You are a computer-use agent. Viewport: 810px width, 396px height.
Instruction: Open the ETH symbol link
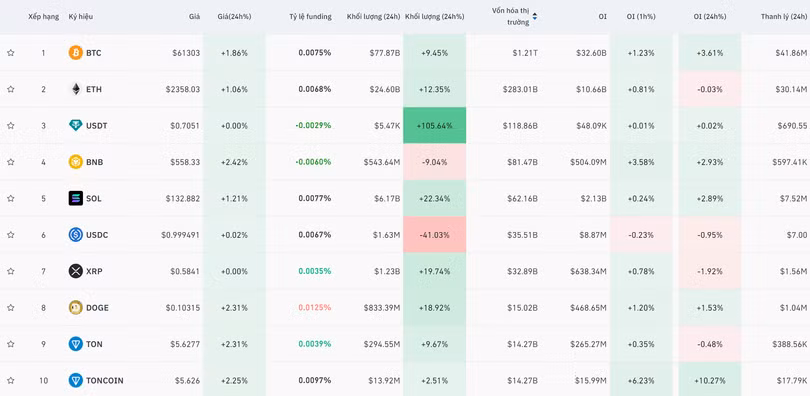click(x=94, y=89)
